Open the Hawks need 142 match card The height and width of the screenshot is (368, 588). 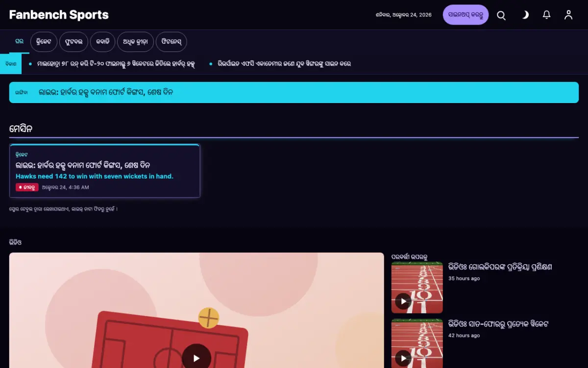(x=105, y=171)
